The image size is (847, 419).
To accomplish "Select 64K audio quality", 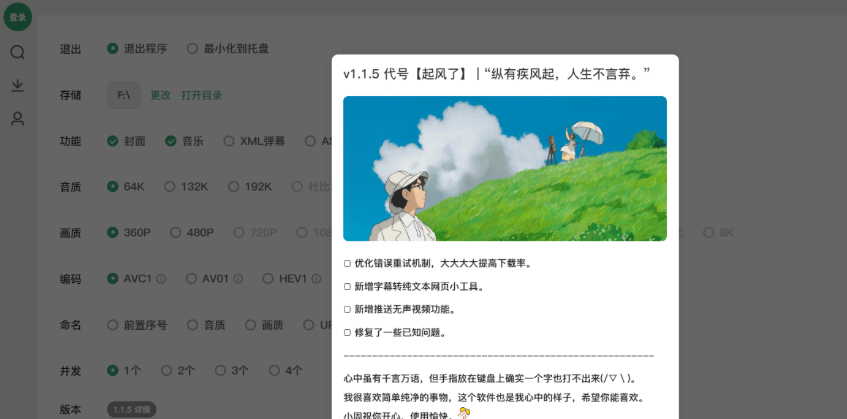I will [126, 187].
